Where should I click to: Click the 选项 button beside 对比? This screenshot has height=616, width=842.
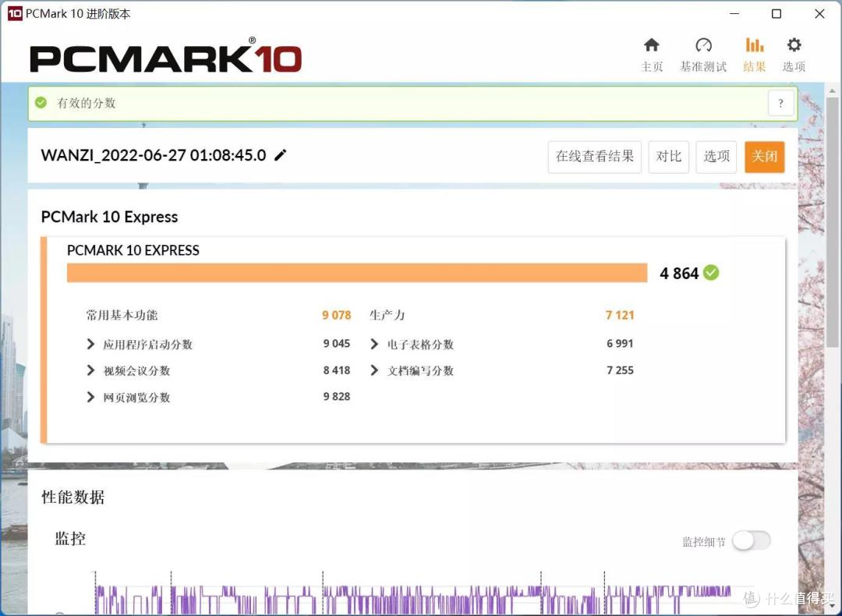coord(716,157)
